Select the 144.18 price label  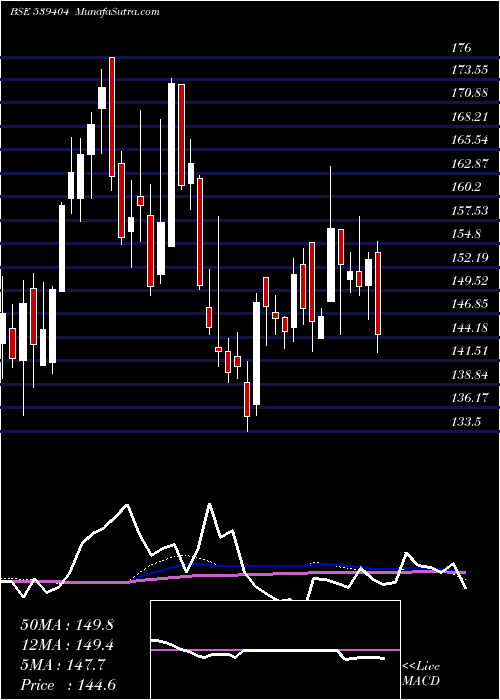coord(469,328)
